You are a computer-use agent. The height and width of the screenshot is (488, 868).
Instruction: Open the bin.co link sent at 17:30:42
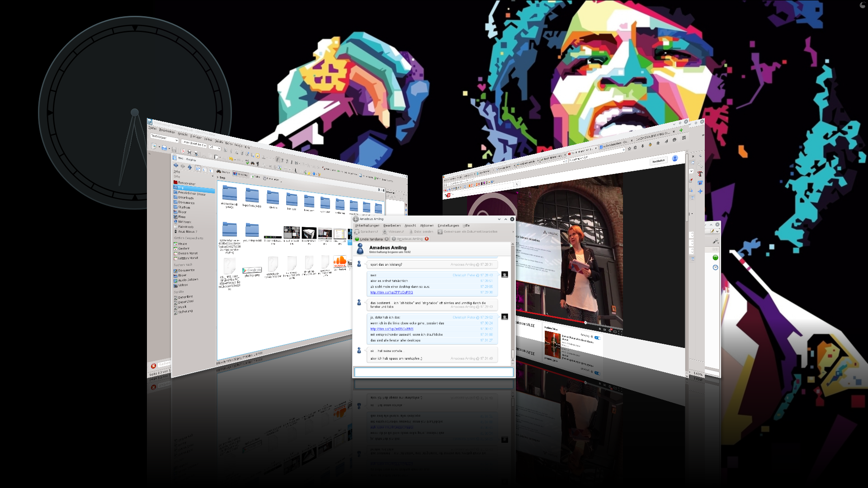click(x=392, y=329)
